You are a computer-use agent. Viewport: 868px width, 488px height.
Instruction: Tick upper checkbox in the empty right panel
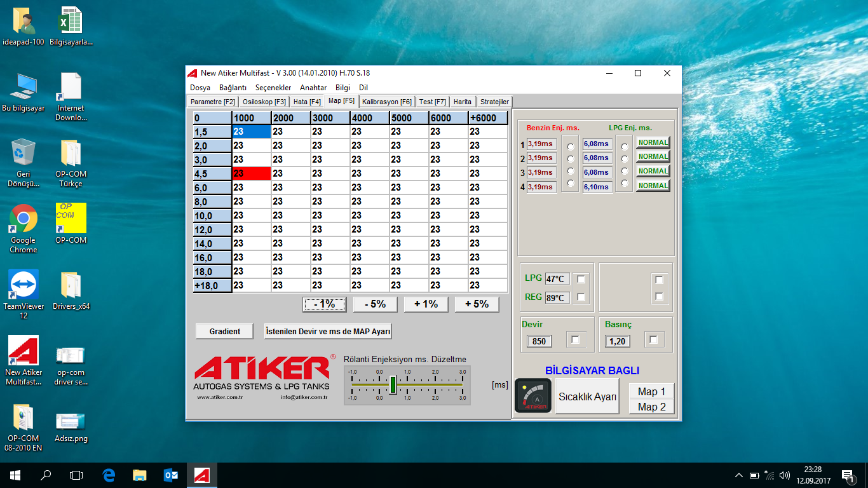659,280
